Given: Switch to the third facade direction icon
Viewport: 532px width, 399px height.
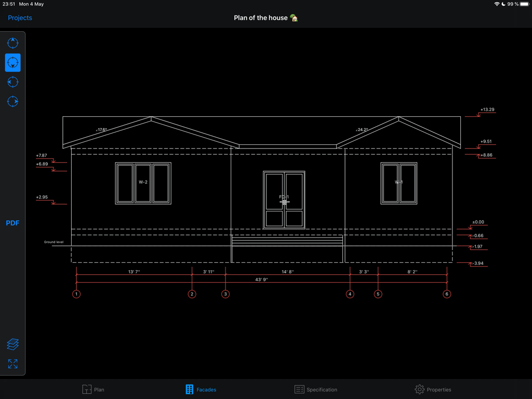Looking at the screenshot, I should (x=12, y=82).
